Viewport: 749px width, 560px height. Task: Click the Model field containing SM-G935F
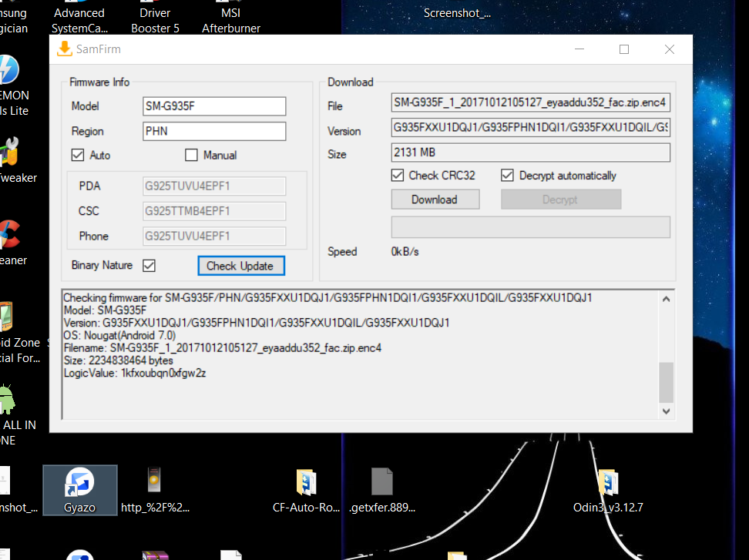[214, 106]
